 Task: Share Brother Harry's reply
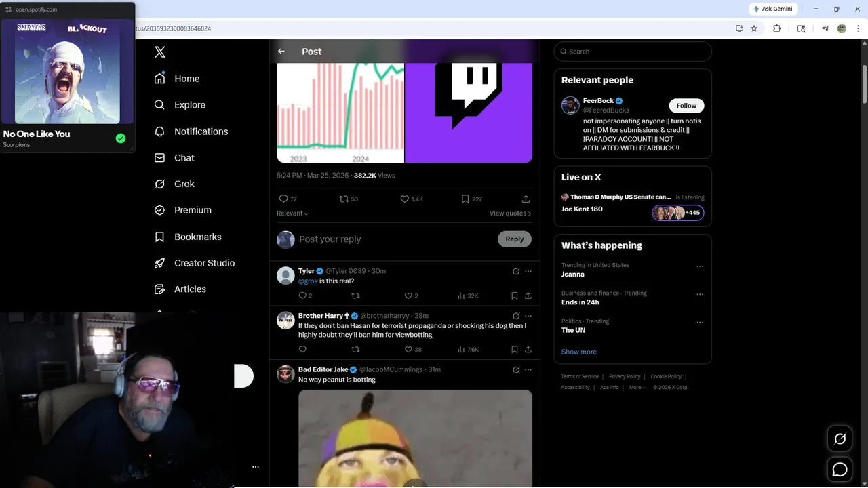(x=528, y=350)
